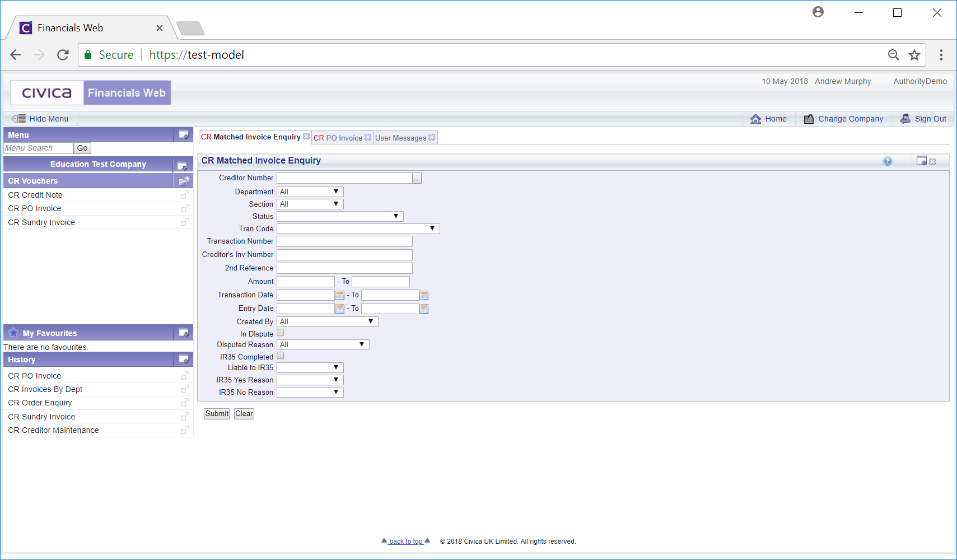This screenshot has width=957, height=560.
Task: Click the back to top link
Action: pos(405,542)
